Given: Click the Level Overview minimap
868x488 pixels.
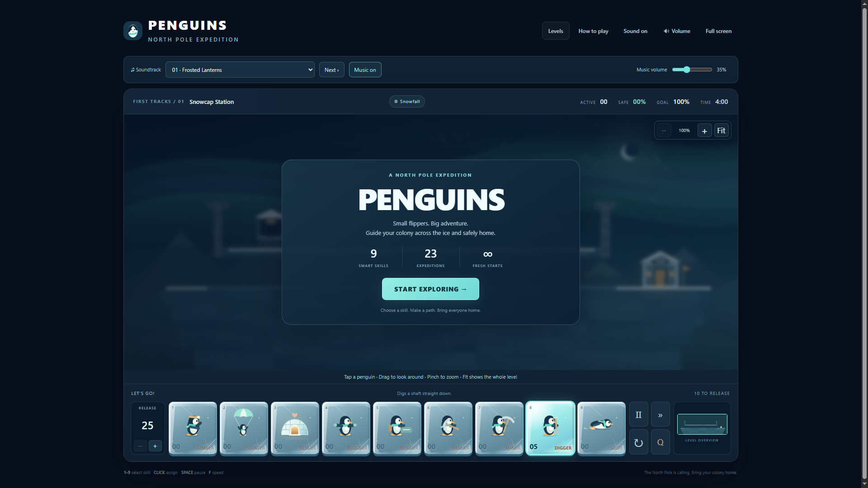Looking at the screenshot, I should pyautogui.click(x=702, y=424).
